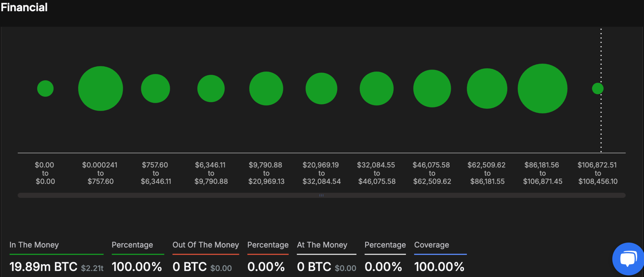Click the At The Money label
The image size is (644, 277).
coord(322,245)
